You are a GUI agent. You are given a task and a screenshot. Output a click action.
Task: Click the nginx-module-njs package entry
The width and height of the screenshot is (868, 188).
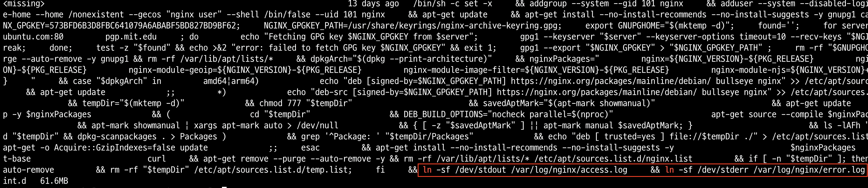coord(789,70)
